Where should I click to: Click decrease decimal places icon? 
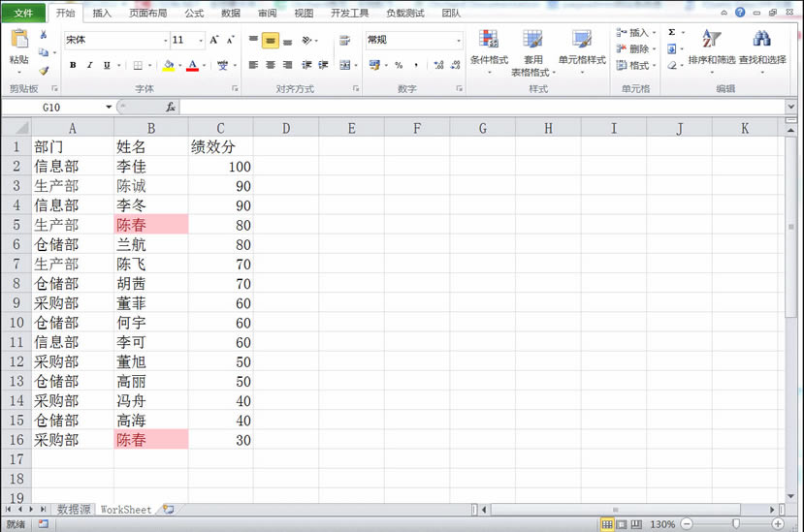click(x=455, y=65)
